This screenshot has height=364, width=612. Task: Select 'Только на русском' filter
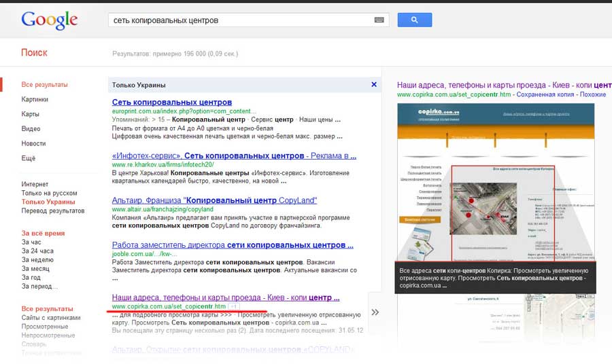pos(49,193)
